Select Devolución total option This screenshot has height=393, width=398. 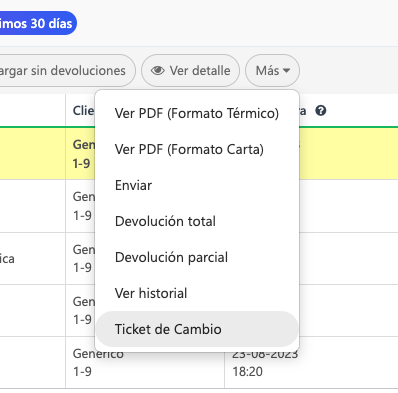pos(197,221)
